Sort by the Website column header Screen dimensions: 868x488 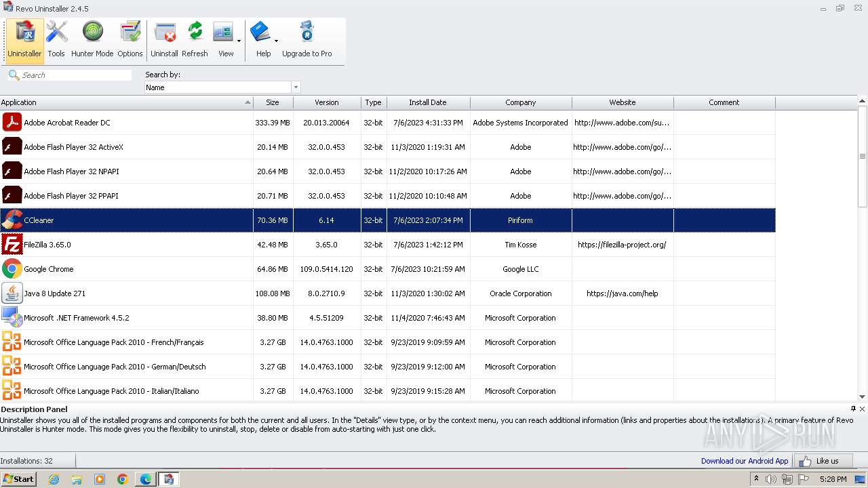click(x=623, y=102)
